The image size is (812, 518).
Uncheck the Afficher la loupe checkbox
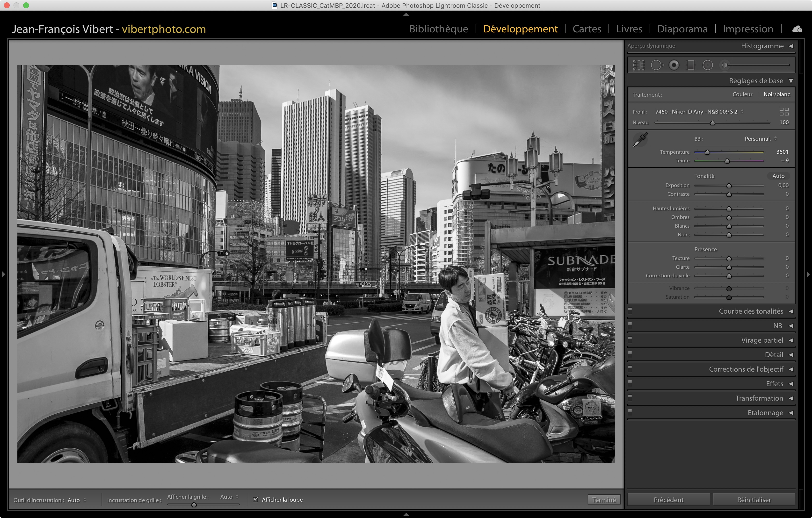pyautogui.click(x=256, y=499)
